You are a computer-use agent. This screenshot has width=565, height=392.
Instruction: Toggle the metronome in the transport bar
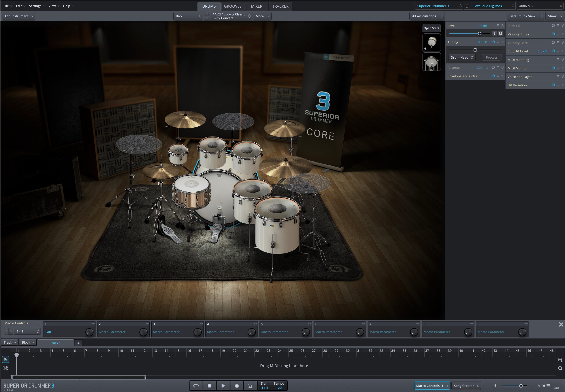(x=250, y=386)
